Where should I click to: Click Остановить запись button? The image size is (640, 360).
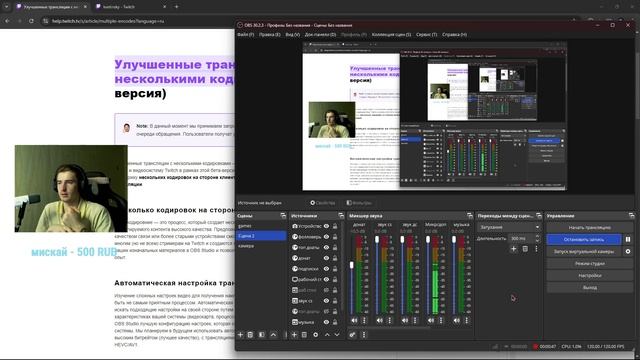(x=584, y=240)
